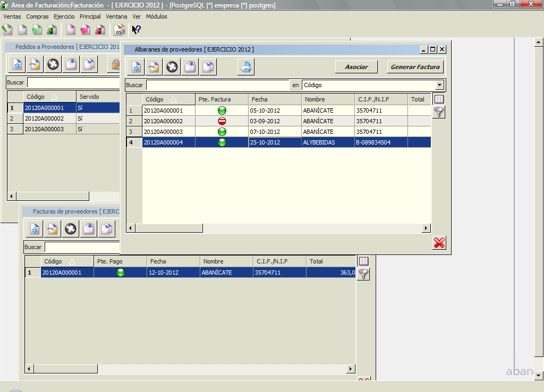
Task: Click the red X close icon in Albaranes window
Action: point(439,243)
